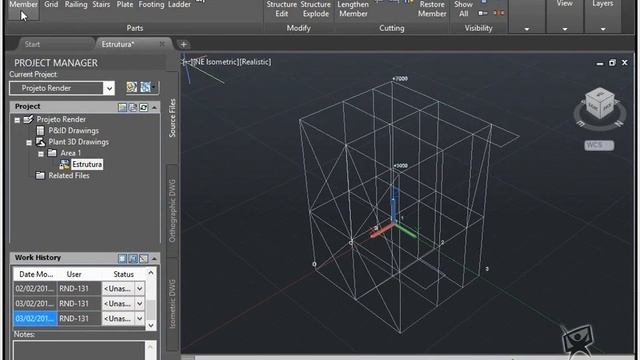640x360 pixels.
Task: Collapse the Plant 3D Drawings node
Action: pos(29,143)
